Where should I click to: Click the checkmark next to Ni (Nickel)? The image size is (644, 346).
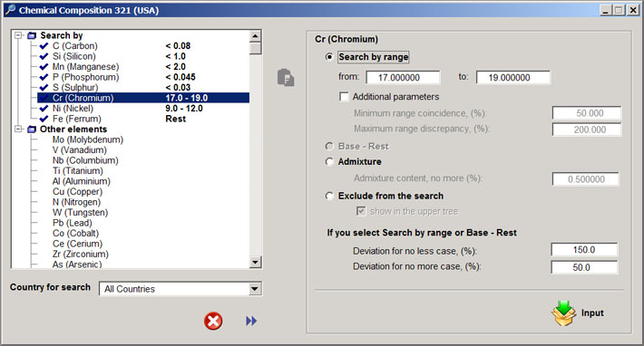[44, 109]
